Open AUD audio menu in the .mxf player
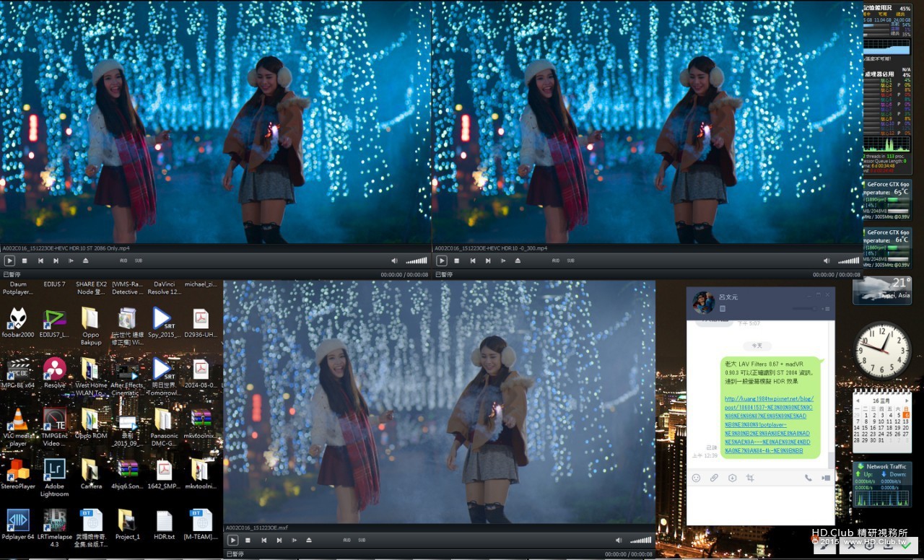The height and width of the screenshot is (560, 924). (x=347, y=540)
